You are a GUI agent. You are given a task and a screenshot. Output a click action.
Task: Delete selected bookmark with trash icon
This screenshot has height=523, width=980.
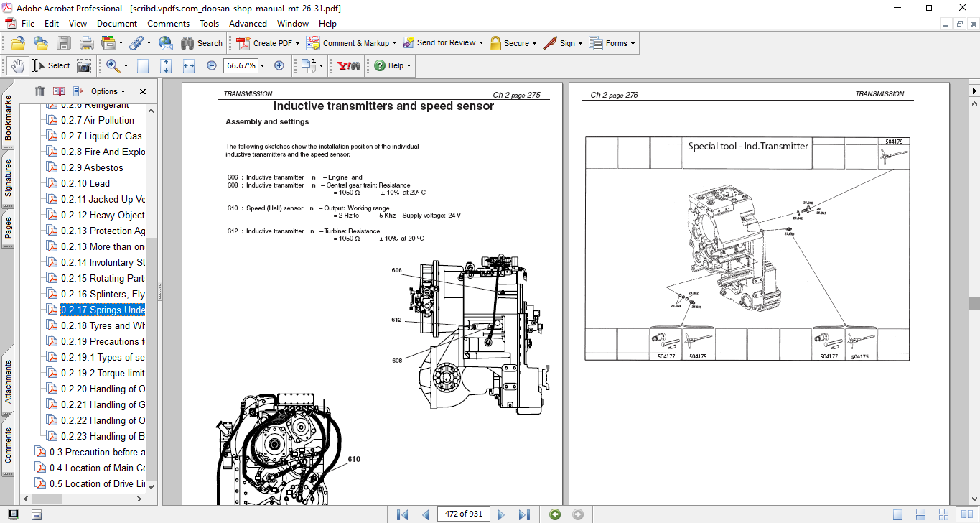pyautogui.click(x=39, y=91)
